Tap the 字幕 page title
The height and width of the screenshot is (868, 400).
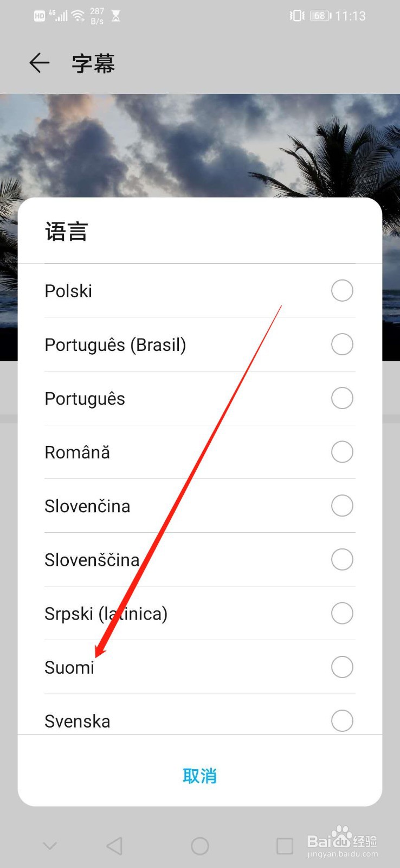[x=93, y=63]
